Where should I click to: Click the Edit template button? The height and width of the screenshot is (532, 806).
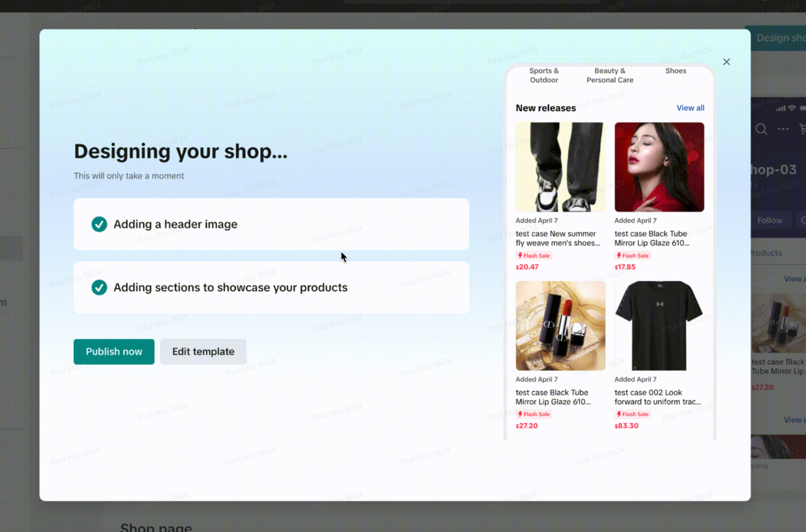(203, 351)
